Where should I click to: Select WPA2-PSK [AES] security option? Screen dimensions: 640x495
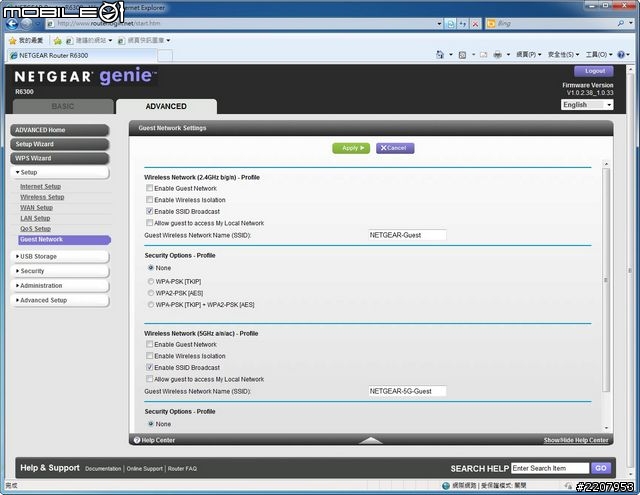(x=151, y=293)
